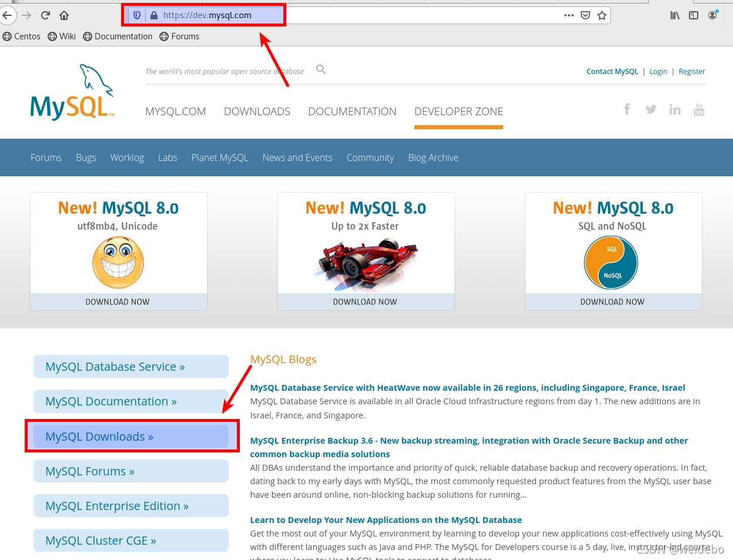
Task: Open the Library toolbar icon
Action: 675,15
